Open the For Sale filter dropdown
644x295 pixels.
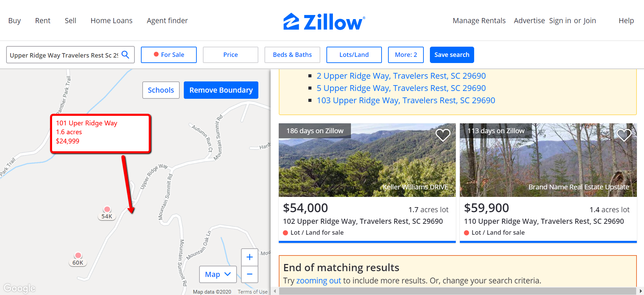169,55
